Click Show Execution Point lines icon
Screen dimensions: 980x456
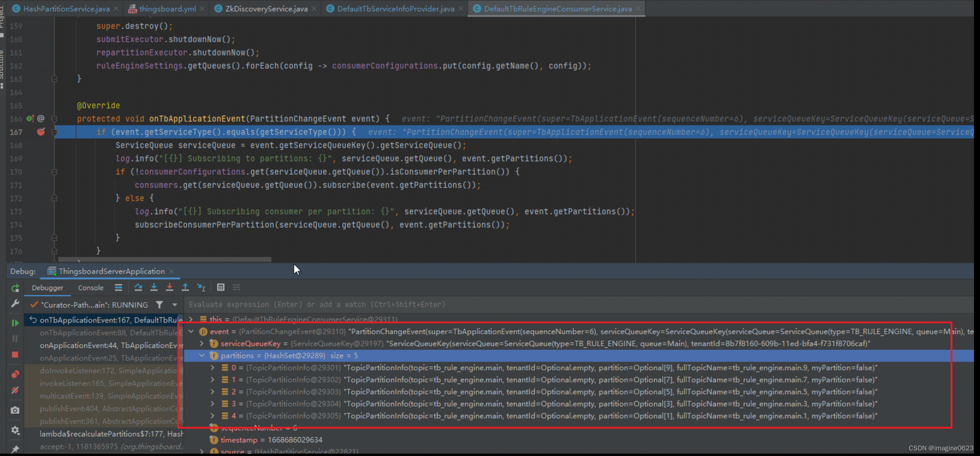[x=118, y=287]
